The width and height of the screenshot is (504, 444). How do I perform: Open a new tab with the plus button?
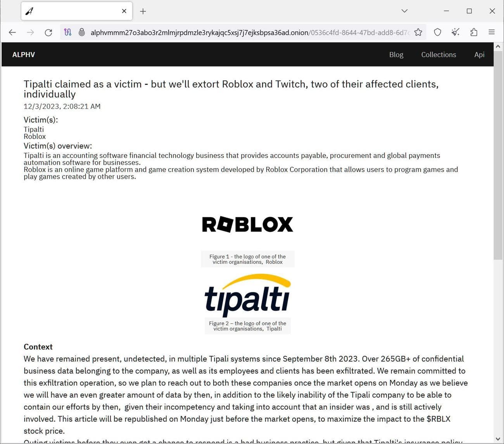click(143, 11)
